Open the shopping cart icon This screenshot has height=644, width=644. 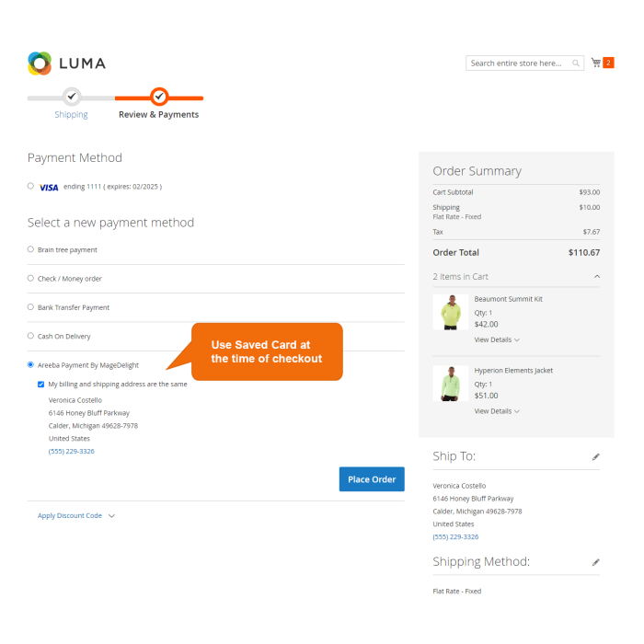pyautogui.click(x=596, y=63)
